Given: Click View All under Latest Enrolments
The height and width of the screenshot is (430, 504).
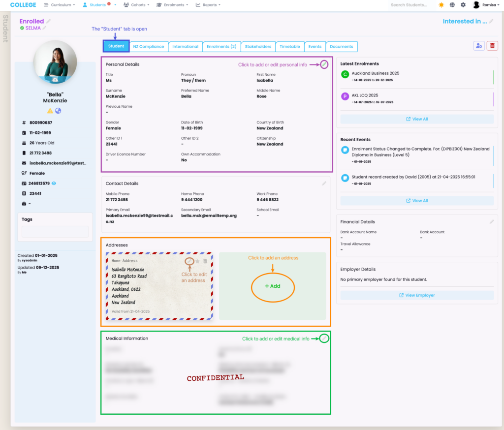Looking at the screenshot, I should pyautogui.click(x=417, y=119).
